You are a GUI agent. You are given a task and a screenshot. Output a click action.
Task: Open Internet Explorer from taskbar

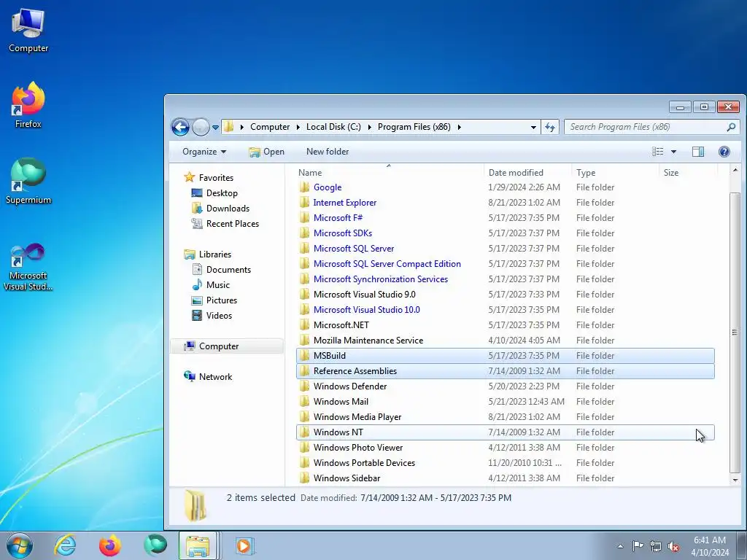coord(65,545)
